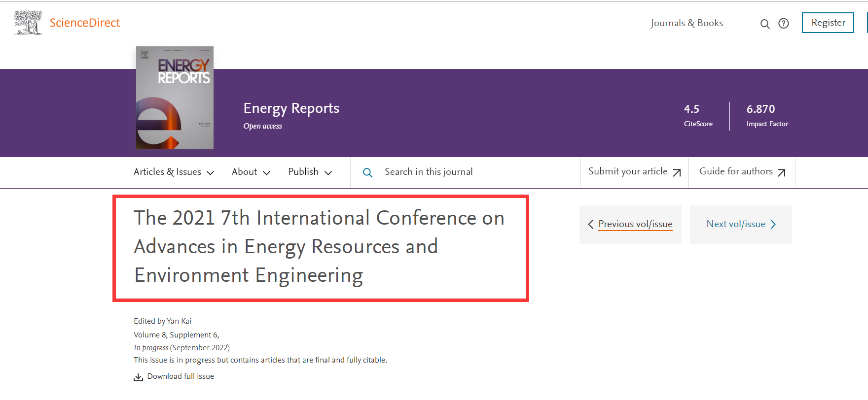Expand the About menu

click(x=251, y=172)
